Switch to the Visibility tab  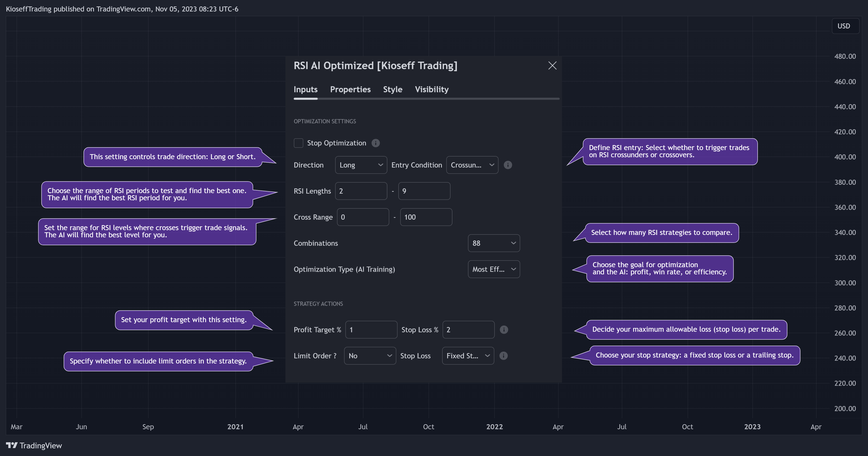432,90
